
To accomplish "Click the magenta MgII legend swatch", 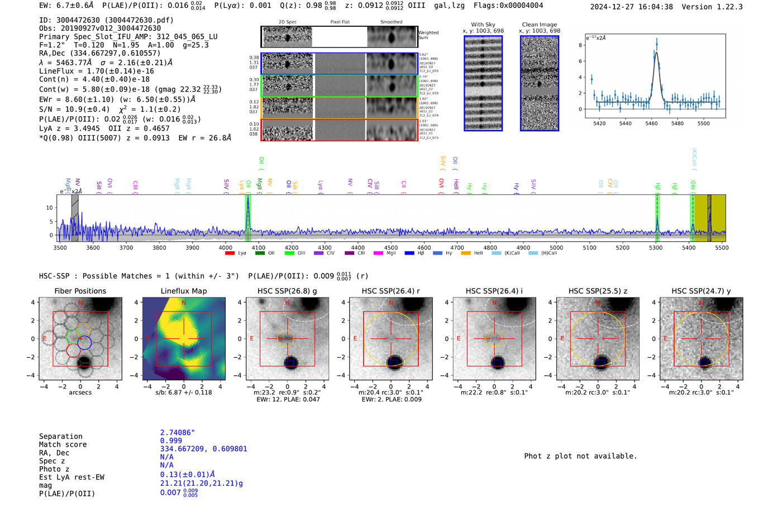I will [378, 253].
